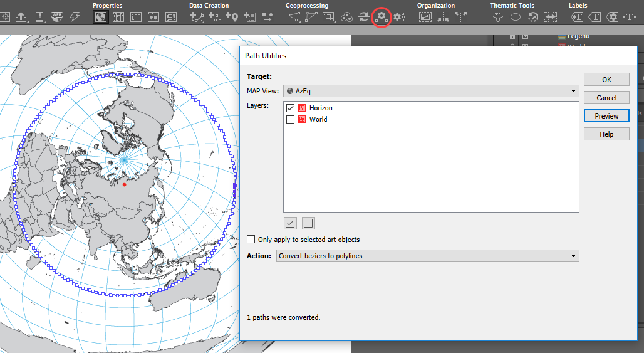644x353 pixels.
Task: Click the plus map-pin icon in Data Creation
Action: pos(232,17)
